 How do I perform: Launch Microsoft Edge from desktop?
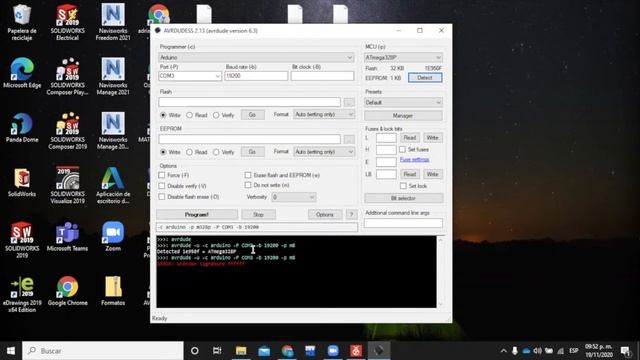[22, 73]
